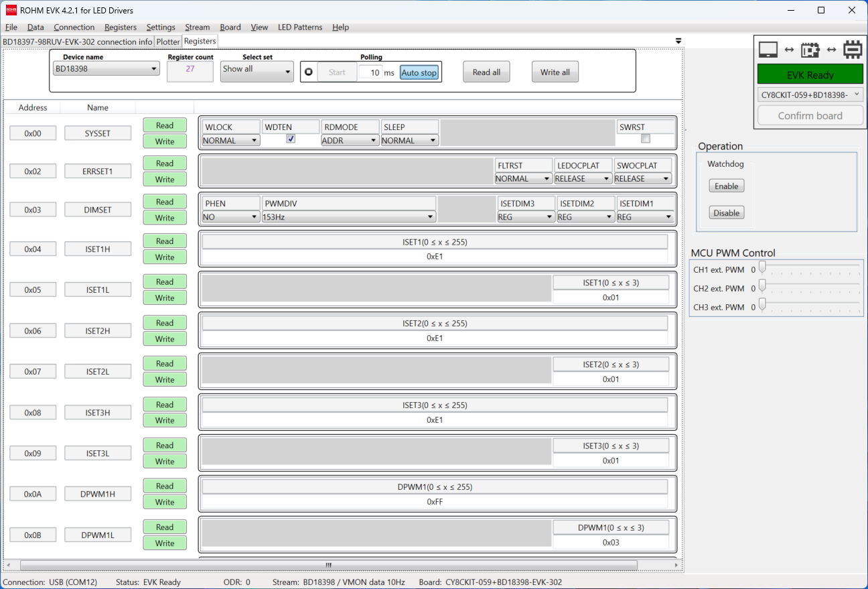Screen dimensions: 868x589
Task: Write the DIMSET register
Action: (165, 218)
